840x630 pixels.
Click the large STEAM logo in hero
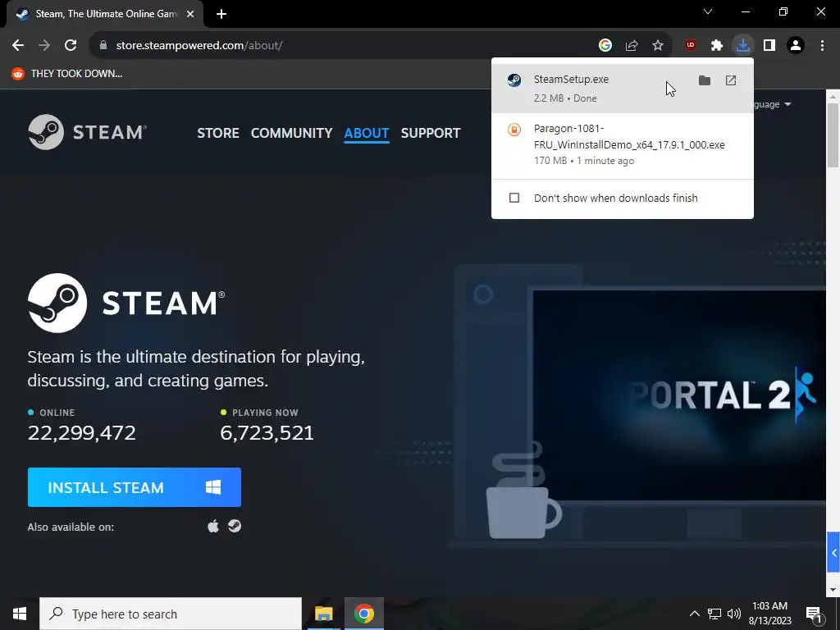click(126, 303)
